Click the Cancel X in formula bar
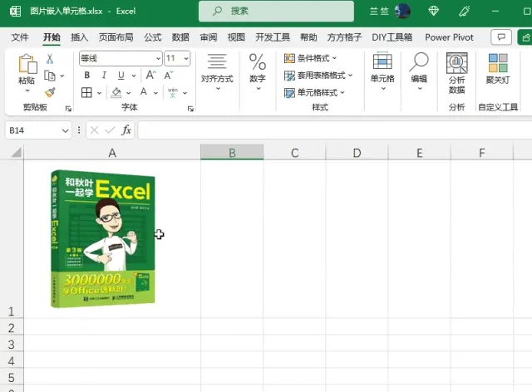Image resolution: width=532 pixels, height=392 pixels. [94, 130]
